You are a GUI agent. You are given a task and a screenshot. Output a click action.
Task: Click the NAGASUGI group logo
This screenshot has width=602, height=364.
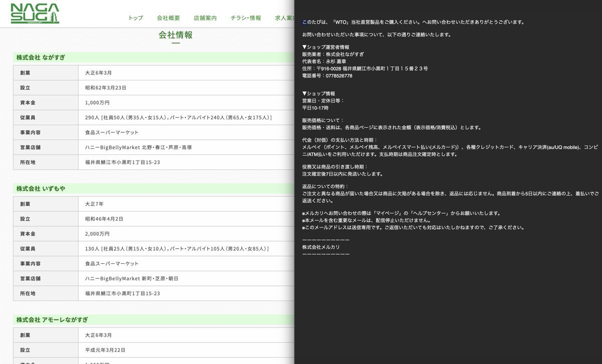(35, 14)
